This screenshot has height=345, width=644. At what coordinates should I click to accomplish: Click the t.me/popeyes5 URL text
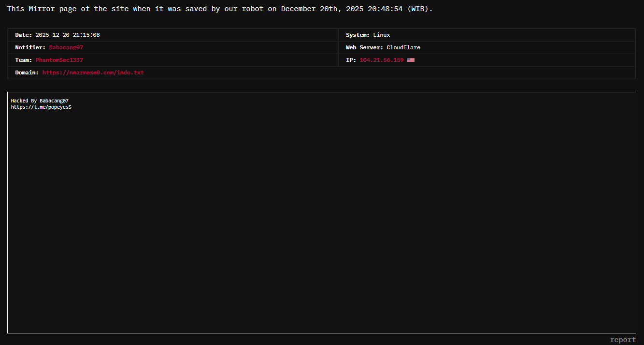41,107
